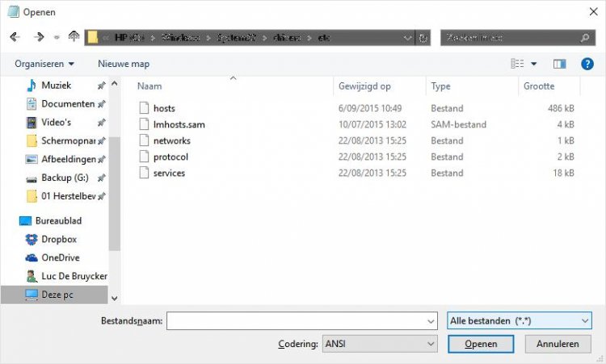This screenshot has height=364, width=606.
Task: Open the Help question mark icon
Action: click(x=587, y=64)
